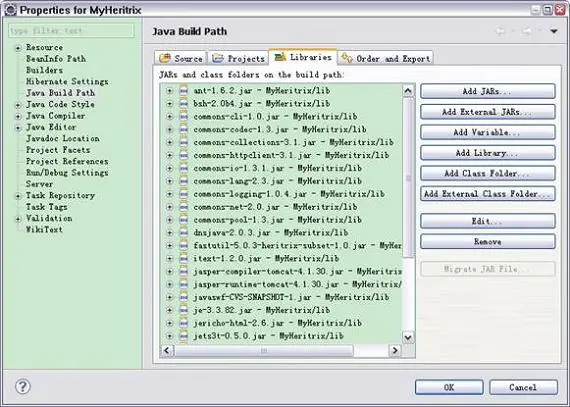Screen dimensions: 570x407
Task: Click the Remove button
Action: (488, 241)
